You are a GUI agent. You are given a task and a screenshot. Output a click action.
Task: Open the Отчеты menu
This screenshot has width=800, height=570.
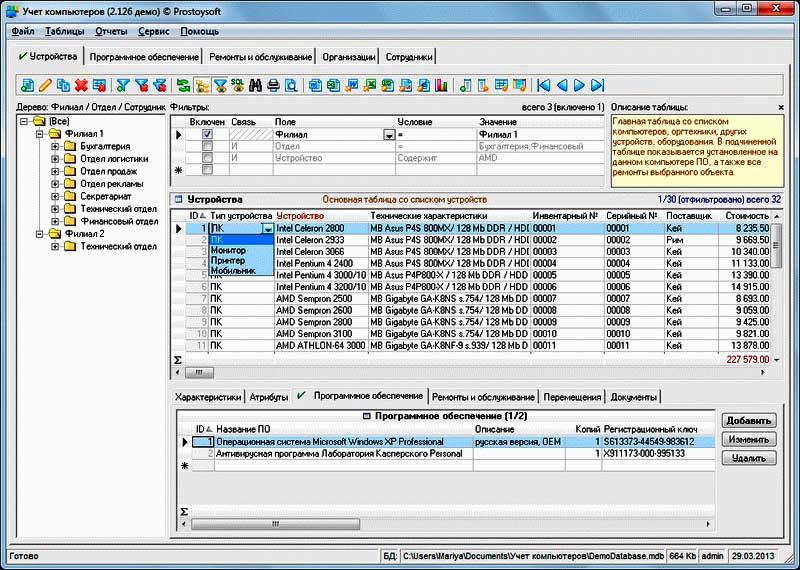pos(110,31)
